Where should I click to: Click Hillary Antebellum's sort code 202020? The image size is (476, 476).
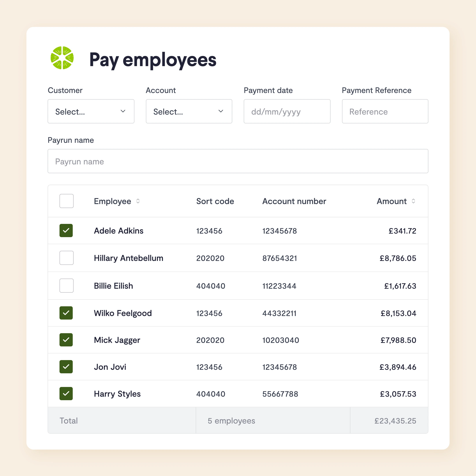coord(210,258)
